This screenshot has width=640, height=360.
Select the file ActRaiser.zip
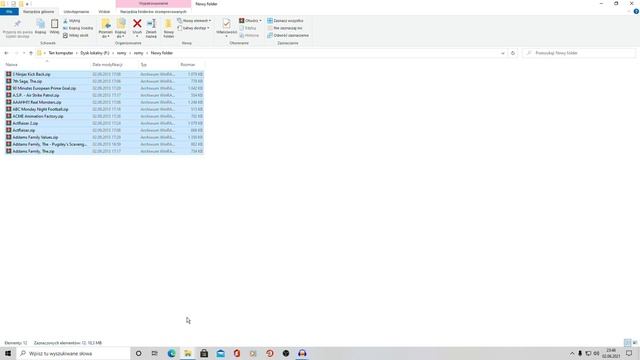(x=104, y=130)
